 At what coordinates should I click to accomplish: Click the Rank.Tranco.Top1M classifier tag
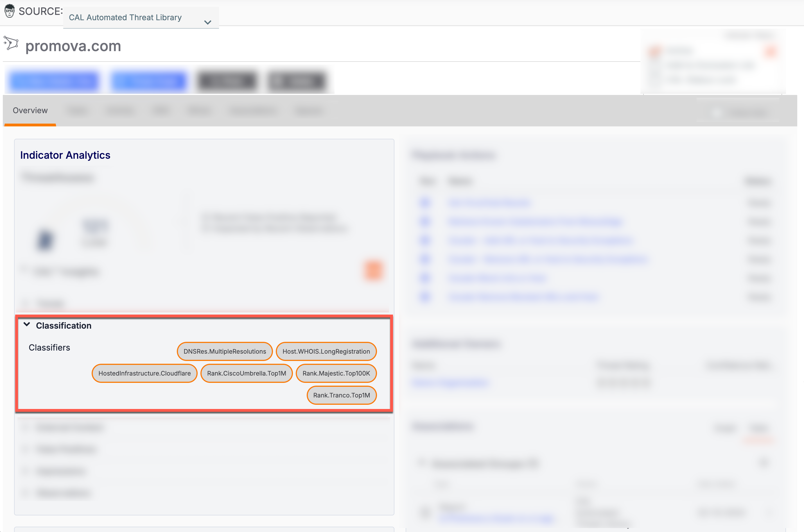342,395
